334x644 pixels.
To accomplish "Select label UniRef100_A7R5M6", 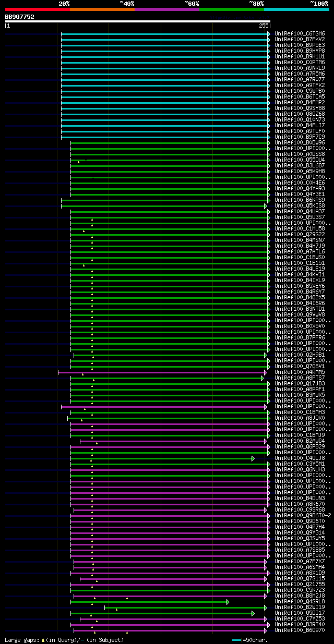I will coord(300,74).
